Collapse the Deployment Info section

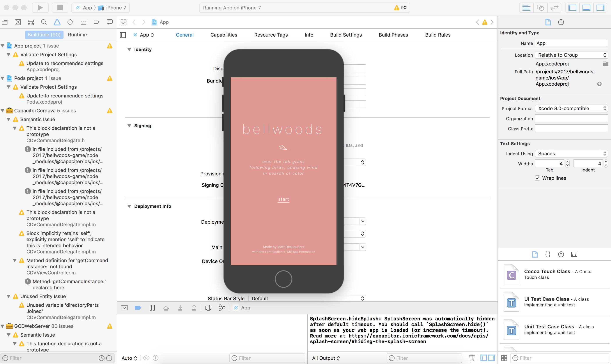(x=129, y=206)
